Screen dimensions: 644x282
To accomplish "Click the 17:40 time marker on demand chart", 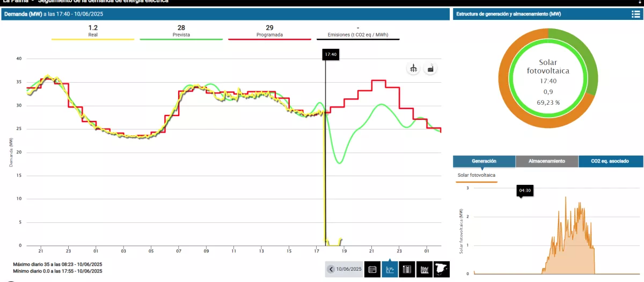I will point(331,54).
